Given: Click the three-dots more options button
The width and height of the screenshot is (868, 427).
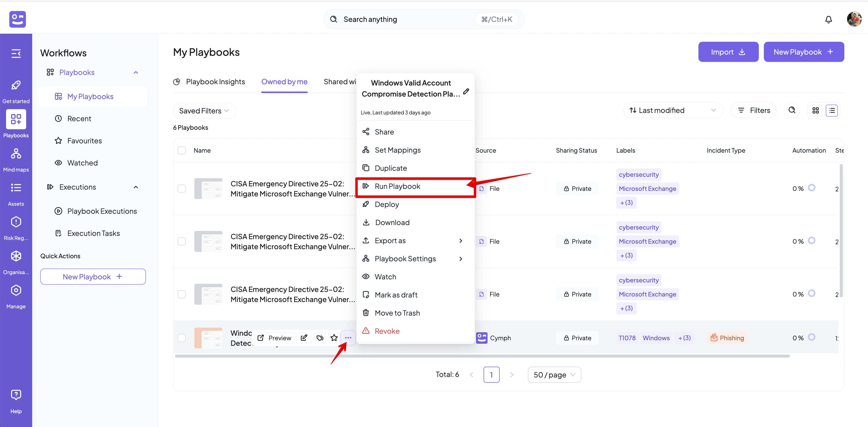Looking at the screenshot, I should pyautogui.click(x=348, y=338).
